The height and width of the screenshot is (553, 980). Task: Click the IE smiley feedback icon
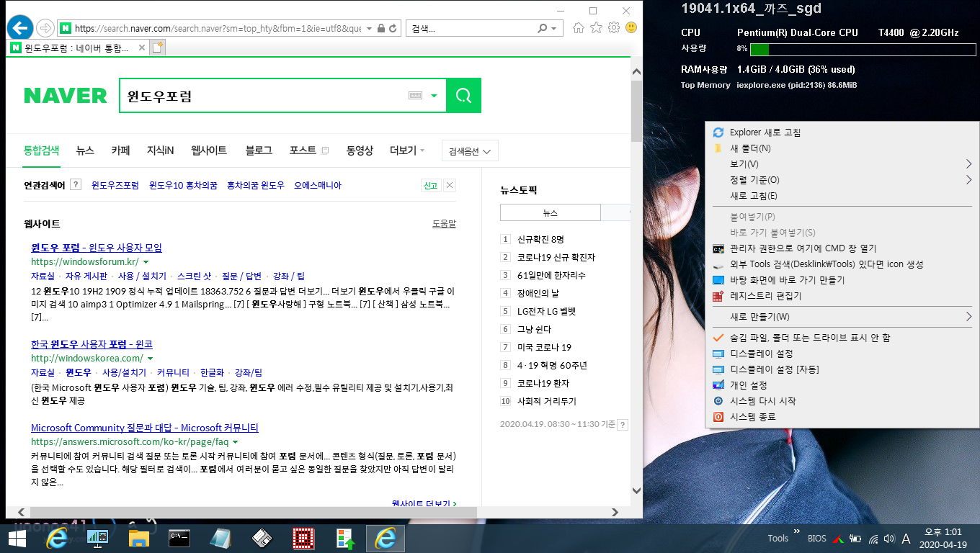click(x=631, y=28)
